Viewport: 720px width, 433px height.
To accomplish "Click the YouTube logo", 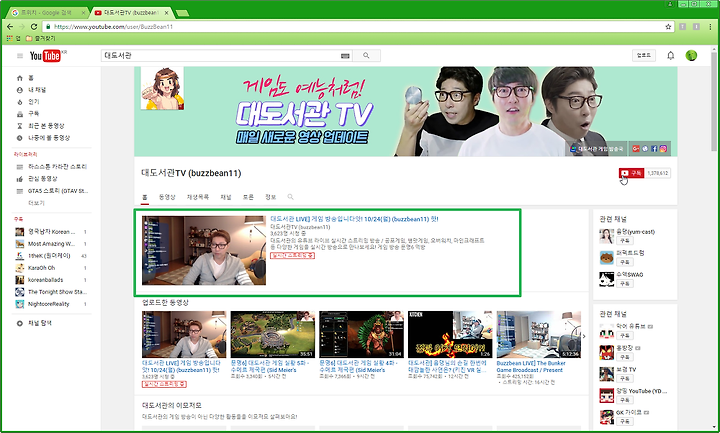I will tap(45, 56).
